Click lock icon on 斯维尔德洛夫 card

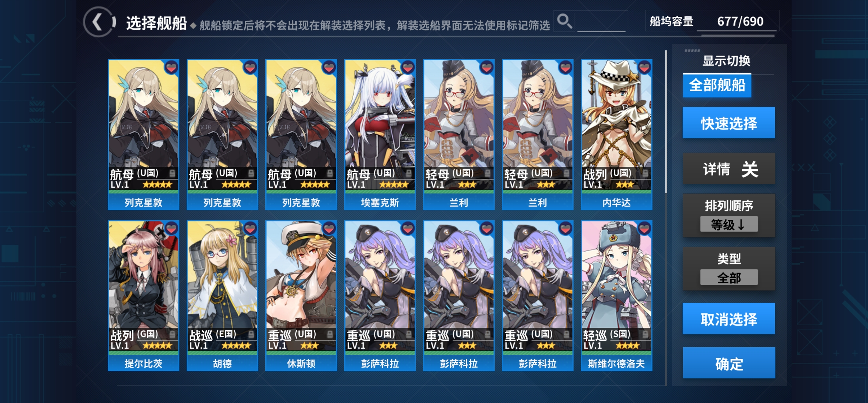point(645,334)
